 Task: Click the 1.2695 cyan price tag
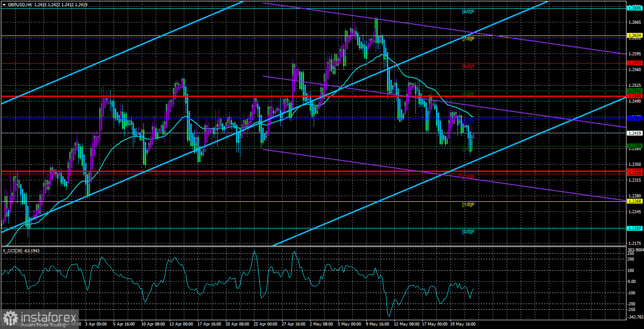coord(635,8)
